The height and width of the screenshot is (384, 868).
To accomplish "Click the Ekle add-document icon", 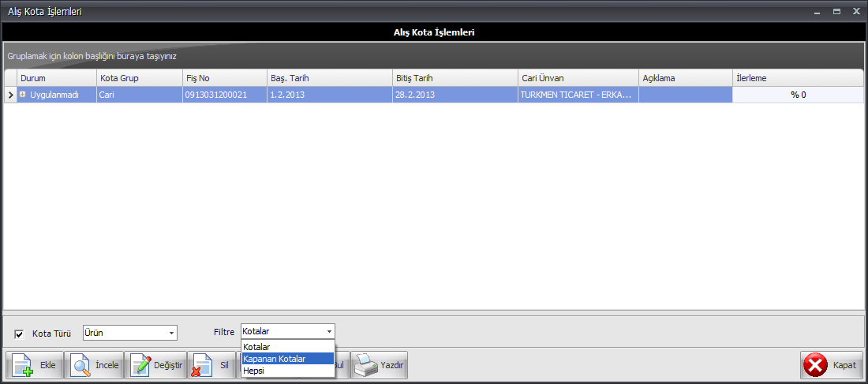I will tap(23, 365).
